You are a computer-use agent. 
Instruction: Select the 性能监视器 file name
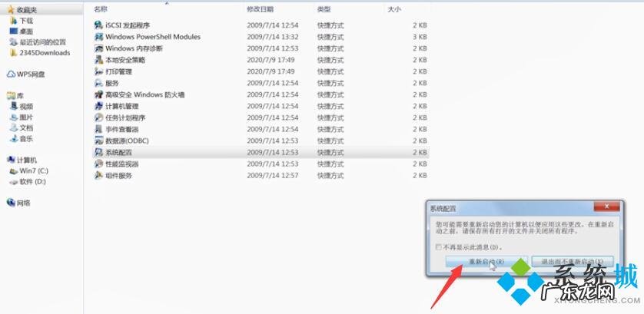click(x=122, y=164)
